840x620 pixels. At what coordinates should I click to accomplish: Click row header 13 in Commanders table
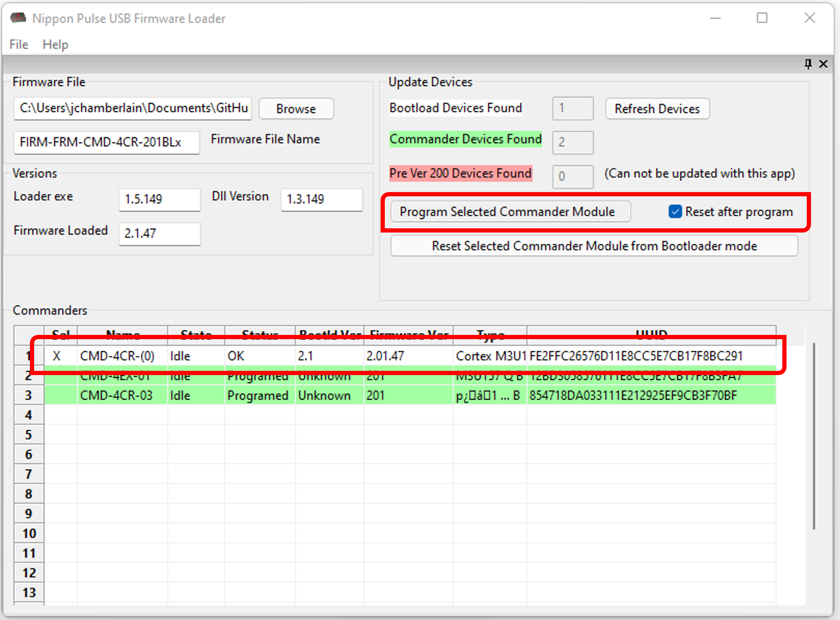pos(29,592)
